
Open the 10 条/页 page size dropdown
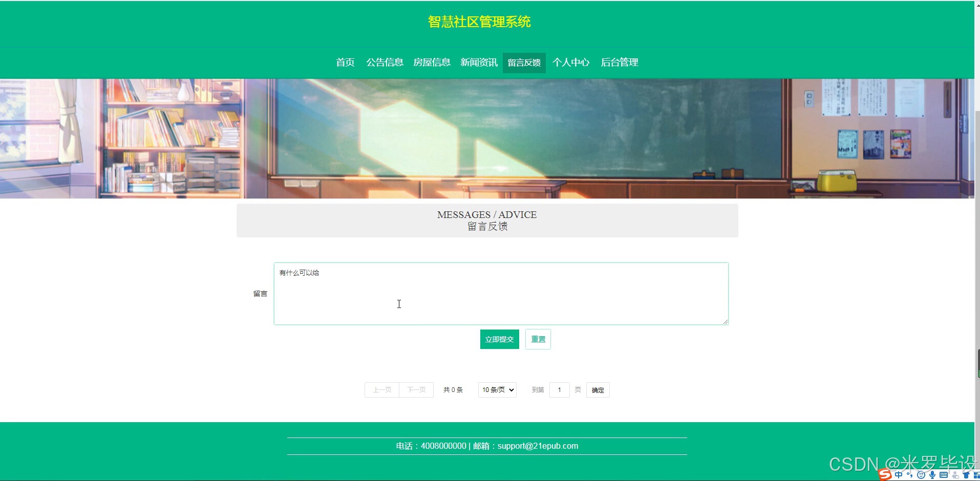497,390
